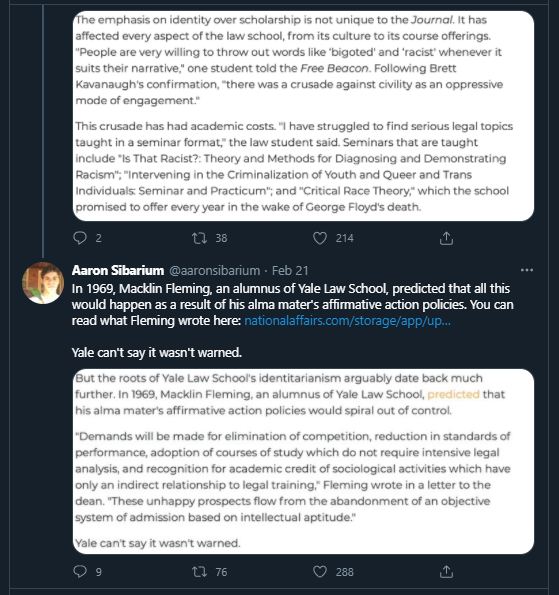The image size is (559, 595).
Task: Reply to the tweet with 2 replies
Action: tap(80, 238)
